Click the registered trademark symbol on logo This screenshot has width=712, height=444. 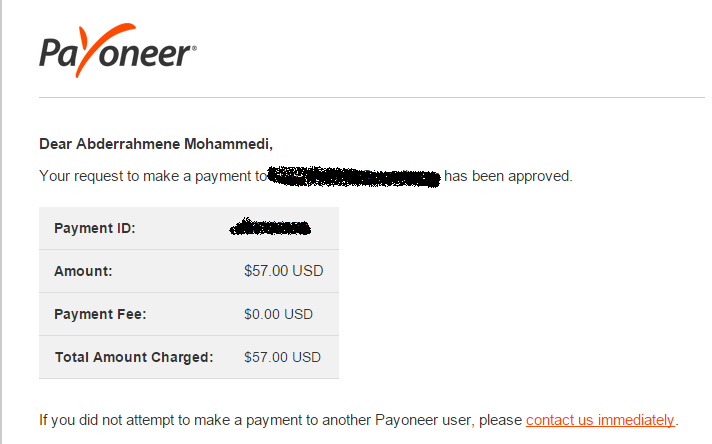[194, 48]
